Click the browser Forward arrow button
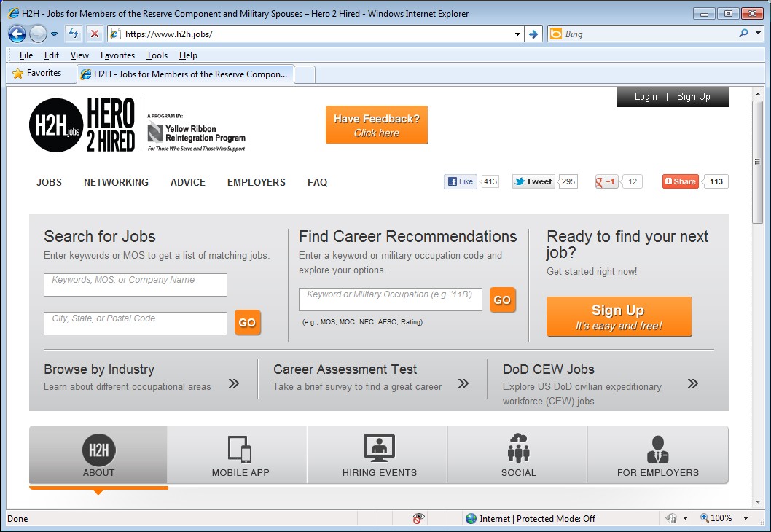Screen dimensions: 771x532 38,34
